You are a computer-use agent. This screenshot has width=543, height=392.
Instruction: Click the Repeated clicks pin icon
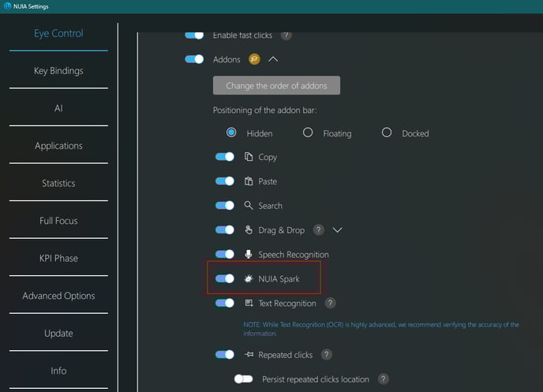point(249,354)
